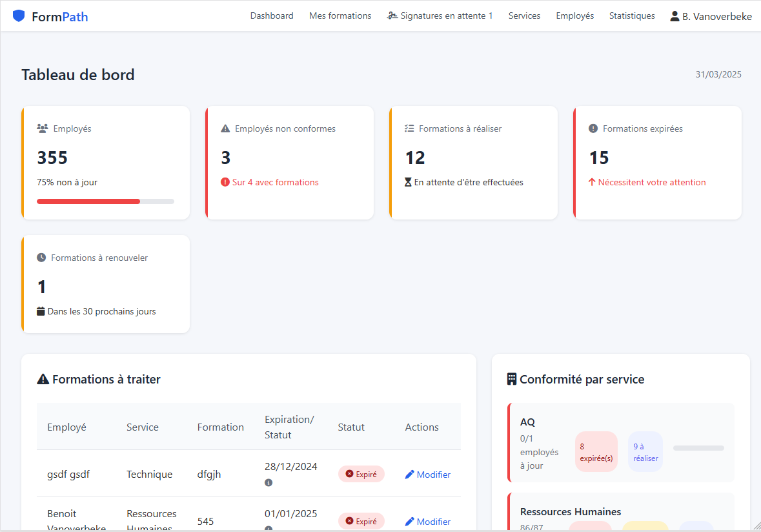
Task: Click the FormPath shield logo icon
Action: [x=19, y=16]
